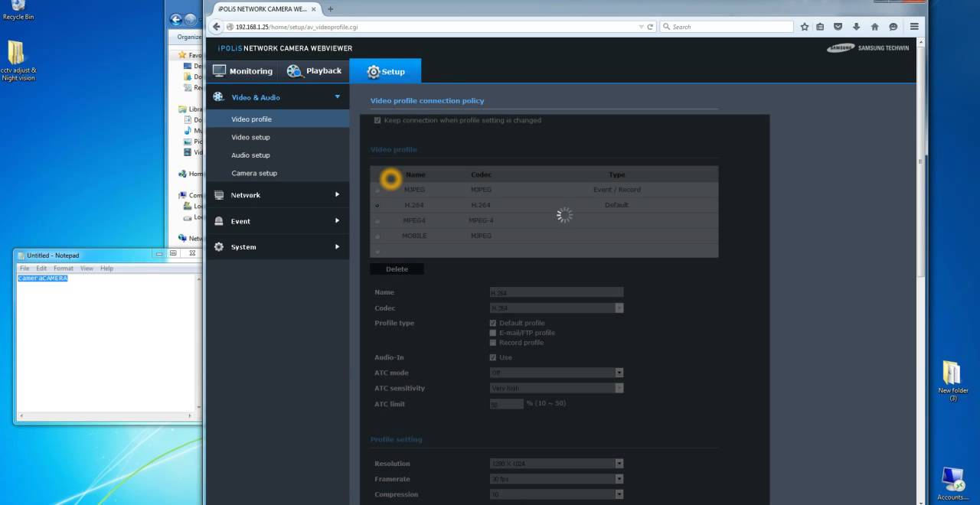This screenshot has height=505, width=980.
Task: Click the Event bell icon in sidebar
Action: coord(219,221)
